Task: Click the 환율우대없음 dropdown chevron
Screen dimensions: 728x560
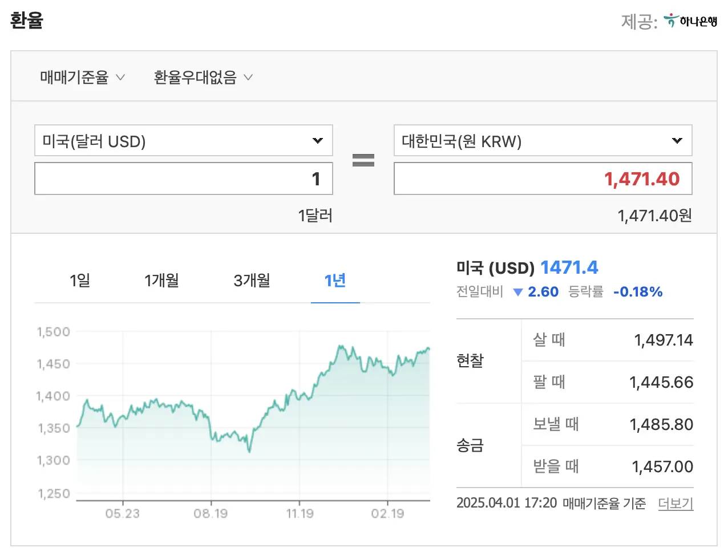Action: pos(248,77)
